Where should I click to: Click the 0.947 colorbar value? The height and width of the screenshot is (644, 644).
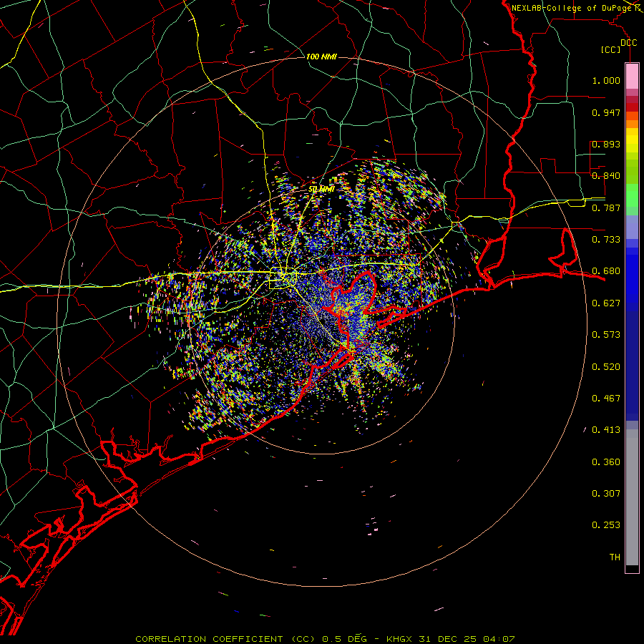(x=606, y=112)
